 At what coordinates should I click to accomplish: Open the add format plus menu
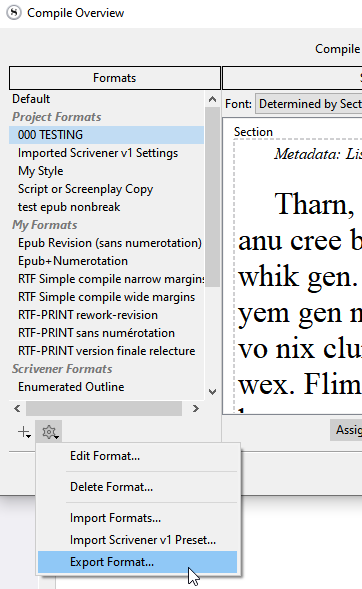24,432
